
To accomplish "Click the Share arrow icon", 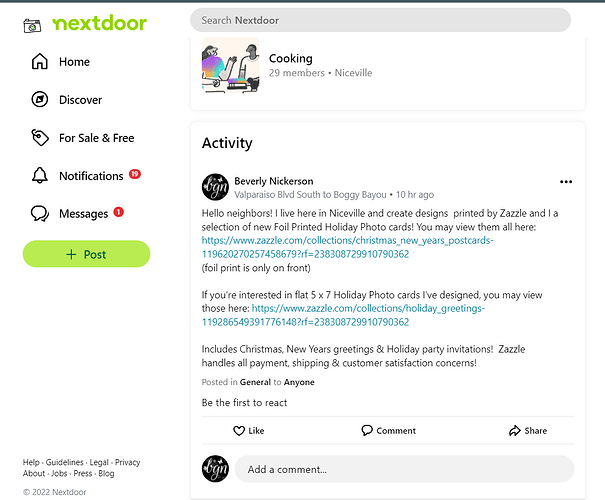I will pyautogui.click(x=515, y=431).
